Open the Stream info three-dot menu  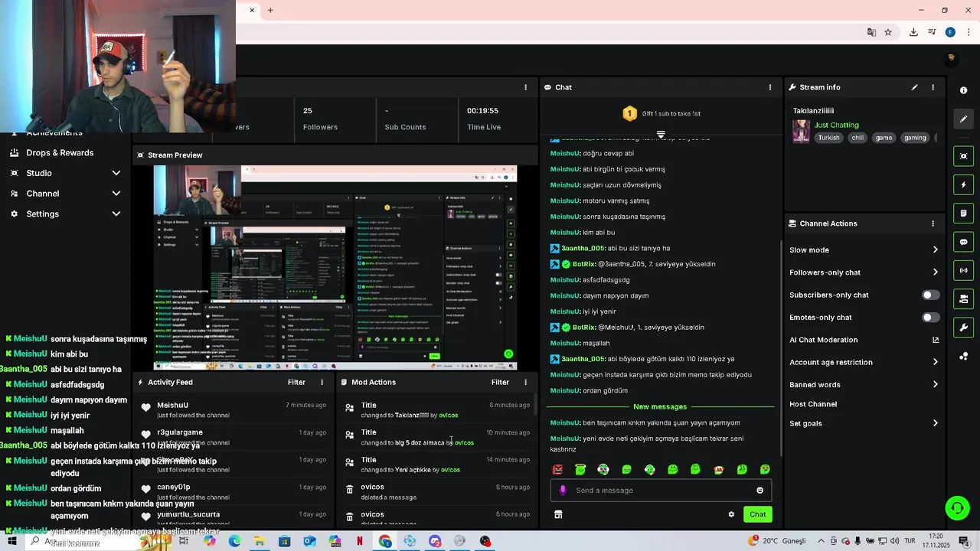pyautogui.click(x=933, y=87)
